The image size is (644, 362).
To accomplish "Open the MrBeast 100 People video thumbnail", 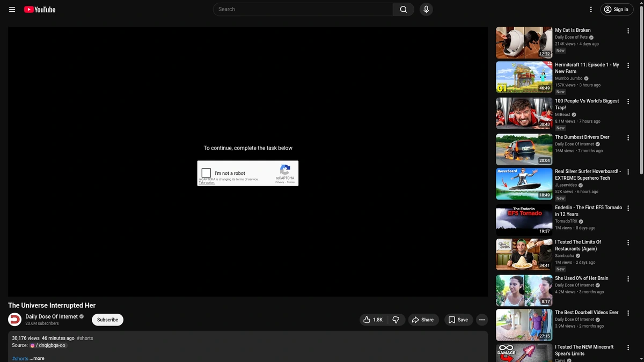I will click(x=524, y=113).
